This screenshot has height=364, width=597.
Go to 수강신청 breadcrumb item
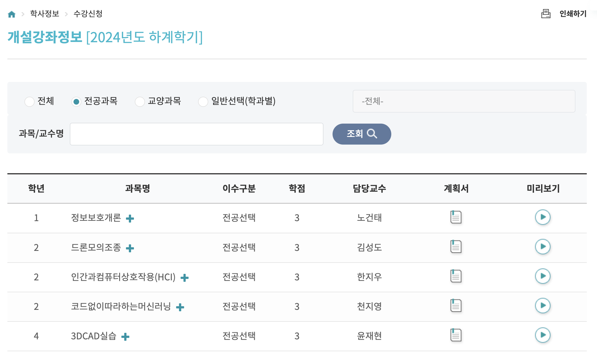[88, 14]
